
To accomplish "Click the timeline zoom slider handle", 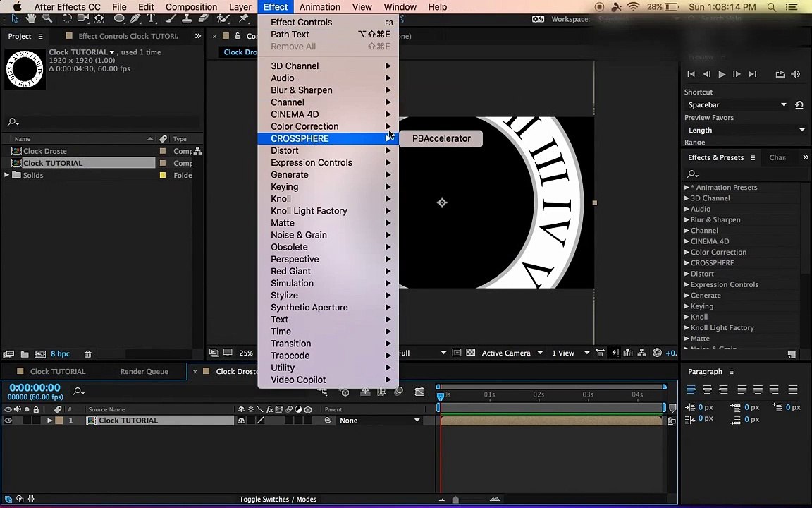I will click(x=455, y=500).
